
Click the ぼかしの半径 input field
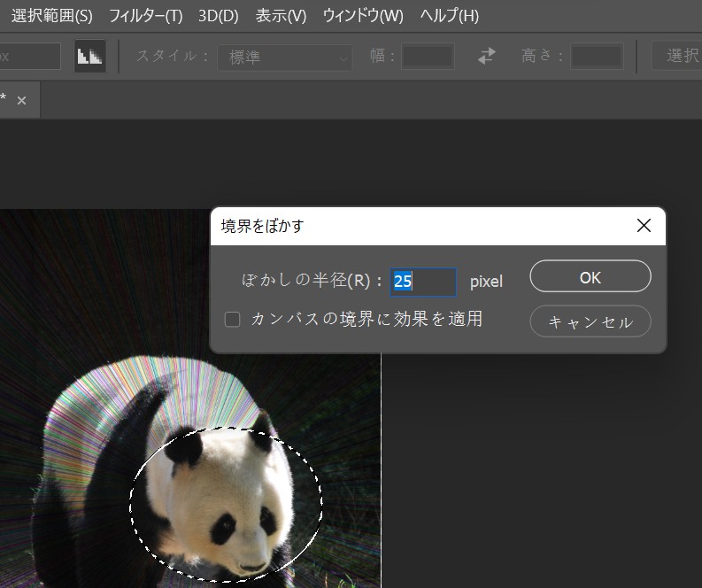423,282
